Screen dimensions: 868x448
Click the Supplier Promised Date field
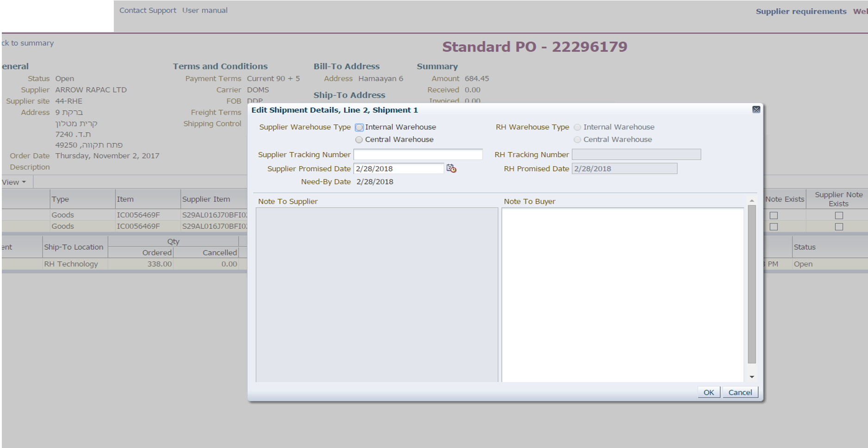[398, 169]
